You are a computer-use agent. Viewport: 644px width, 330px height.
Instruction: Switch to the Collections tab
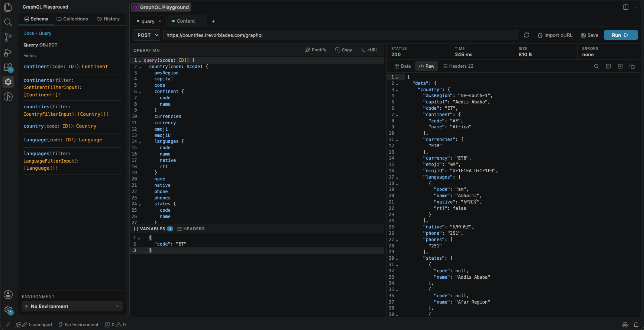[72, 19]
